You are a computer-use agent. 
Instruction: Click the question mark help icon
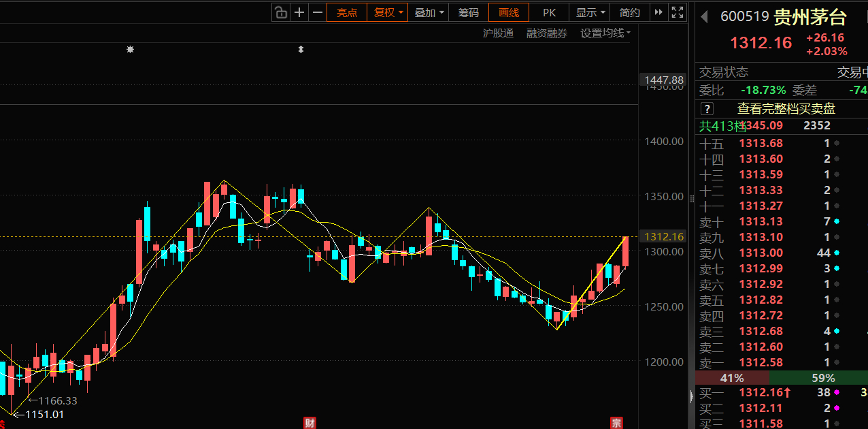[x=707, y=108]
